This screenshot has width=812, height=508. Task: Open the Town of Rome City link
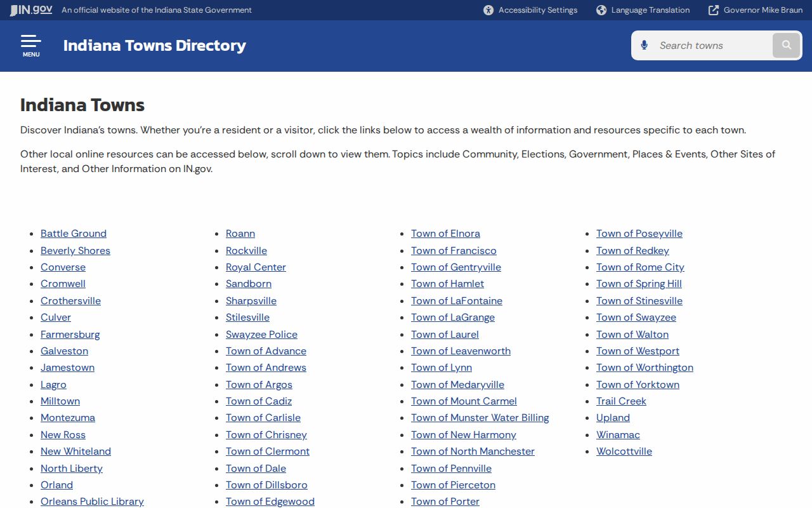[x=640, y=267]
